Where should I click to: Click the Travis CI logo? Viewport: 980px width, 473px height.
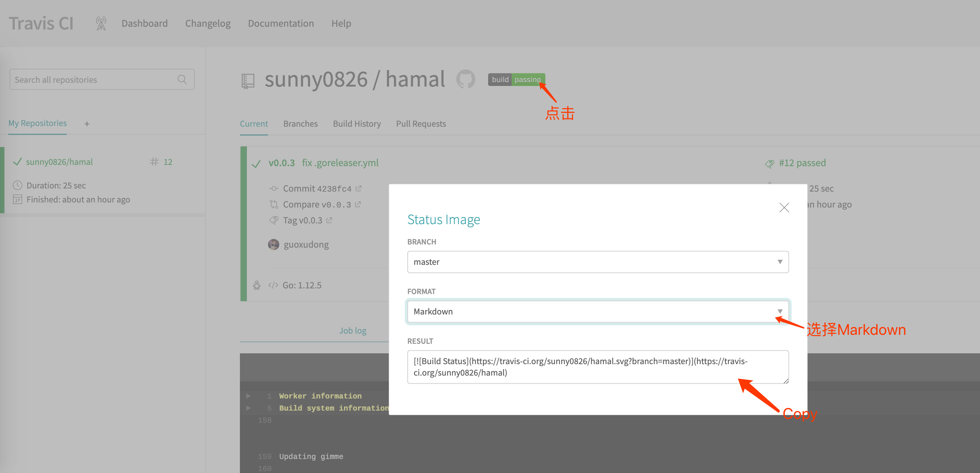pyautogui.click(x=41, y=24)
